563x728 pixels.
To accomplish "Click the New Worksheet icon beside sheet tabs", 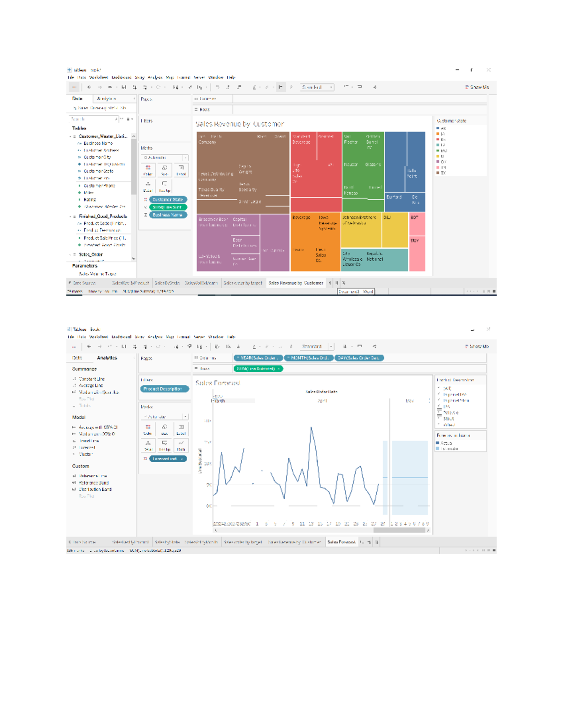I will click(x=330, y=283).
